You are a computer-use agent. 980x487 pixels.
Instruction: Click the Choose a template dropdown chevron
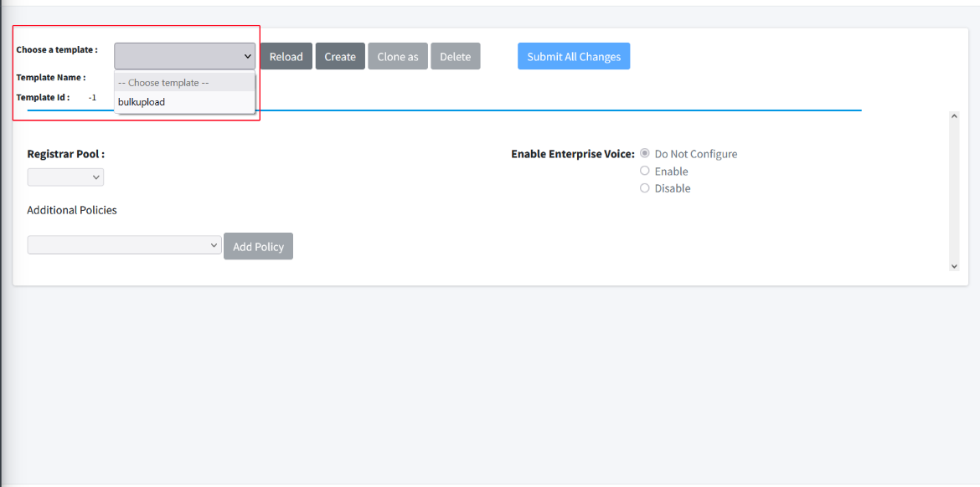pos(248,55)
